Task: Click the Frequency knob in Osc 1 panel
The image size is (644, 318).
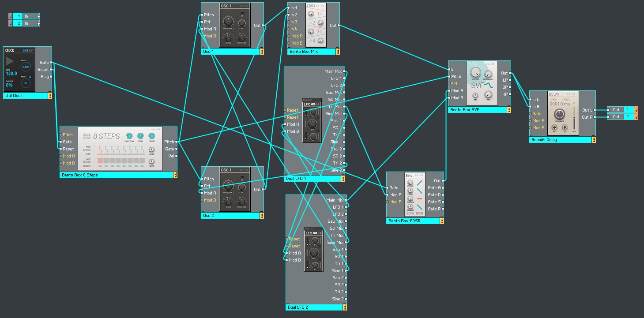Action: pyautogui.click(x=228, y=21)
